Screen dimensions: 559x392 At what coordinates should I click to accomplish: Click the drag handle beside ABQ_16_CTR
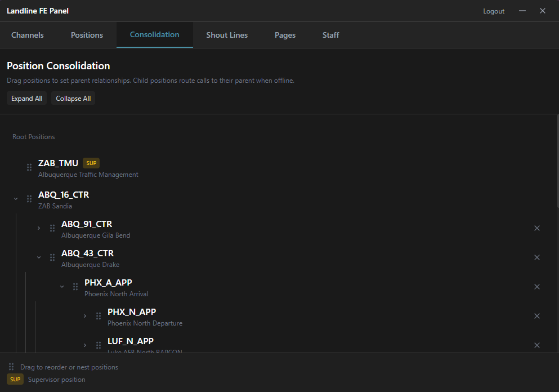(29, 199)
